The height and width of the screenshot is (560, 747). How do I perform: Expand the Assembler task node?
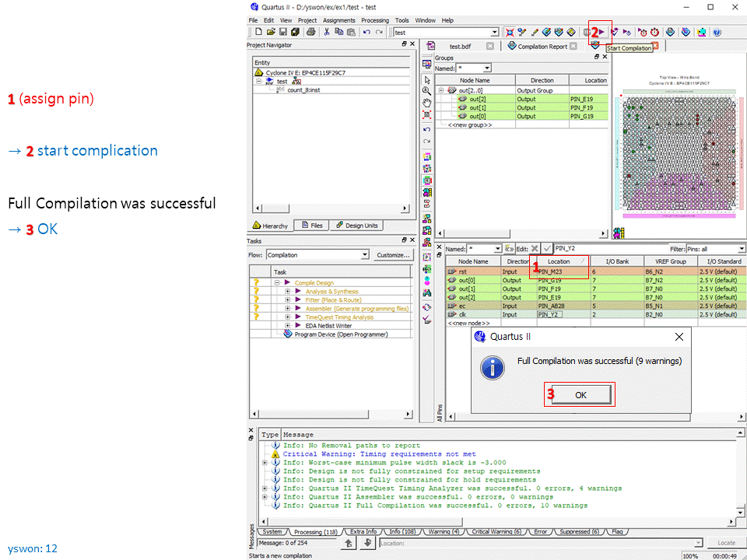click(288, 309)
